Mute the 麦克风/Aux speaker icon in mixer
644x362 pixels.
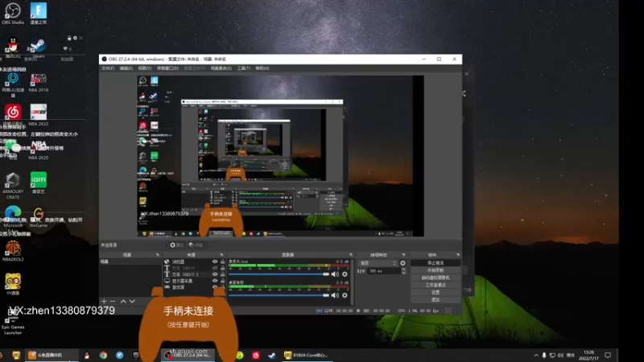coord(335,274)
